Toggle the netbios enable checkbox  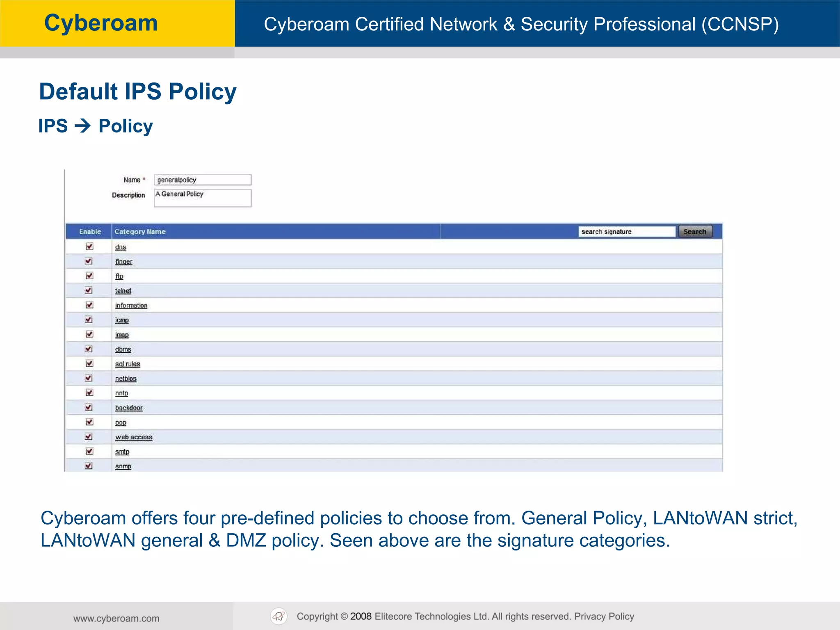[89, 378]
